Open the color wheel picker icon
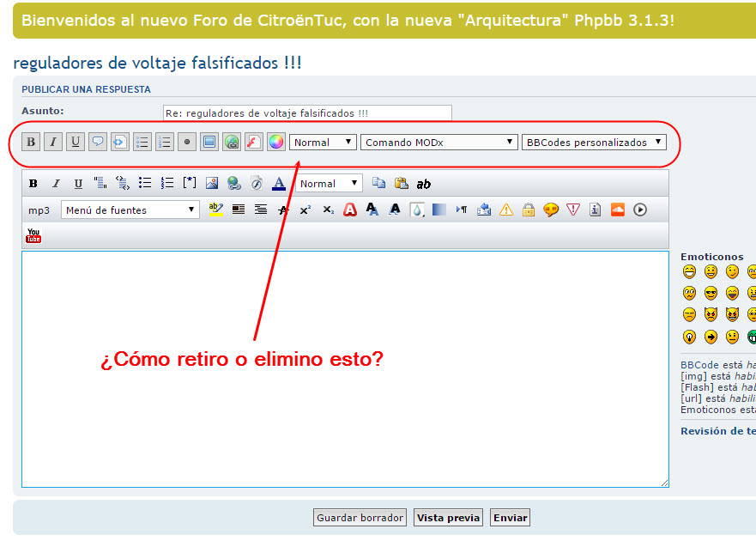The width and height of the screenshot is (756, 541). point(275,143)
